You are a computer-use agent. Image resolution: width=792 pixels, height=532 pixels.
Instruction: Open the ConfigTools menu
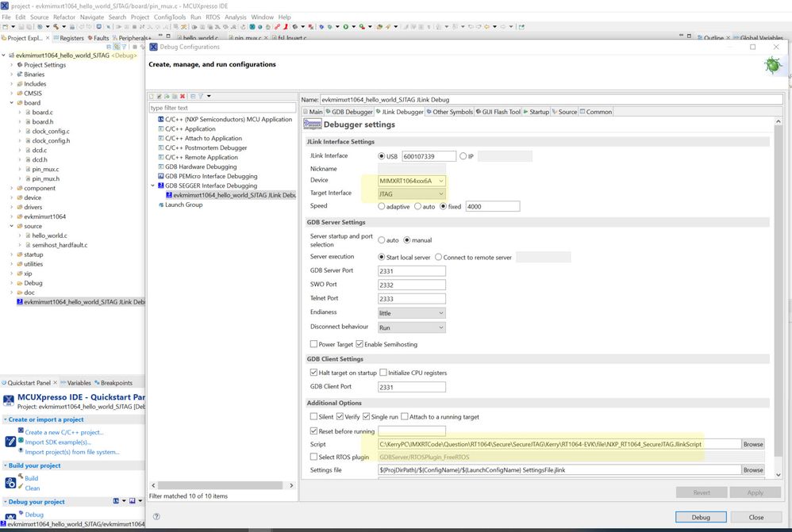coord(170,17)
